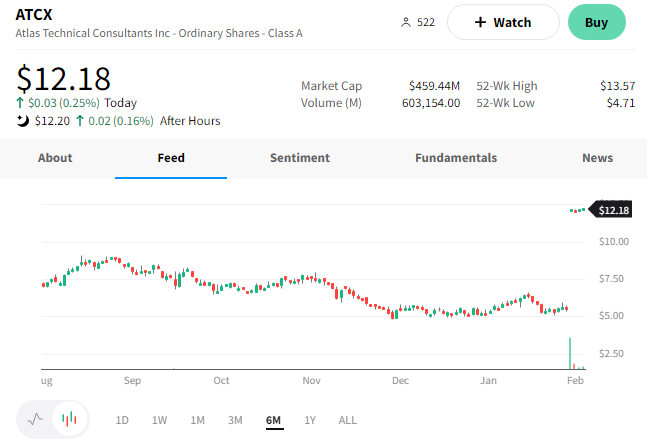Go to the Fundamentals tab
The image size is (647, 446).
pyautogui.click(x=455, y=158)
